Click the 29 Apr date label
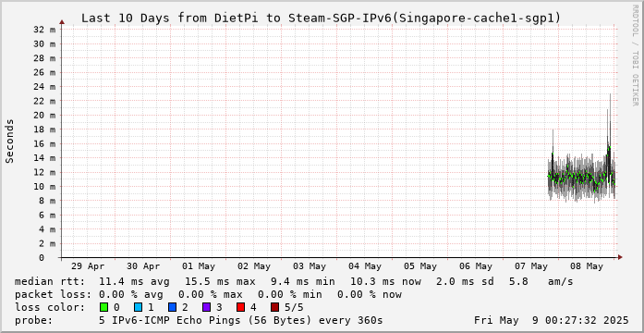 (x=88, y=266)
